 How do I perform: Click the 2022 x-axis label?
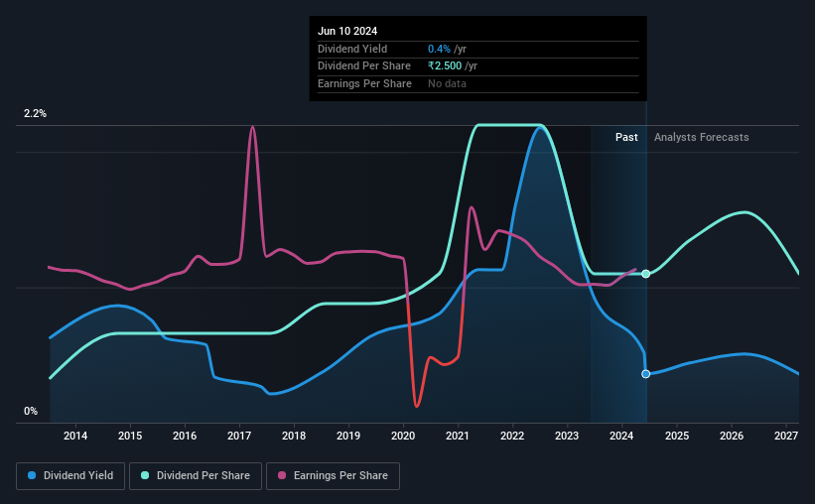[512, 436]
